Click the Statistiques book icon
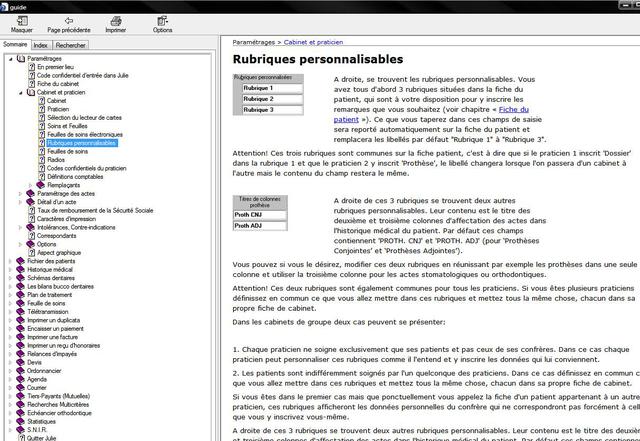 click(x=21, y=422)
